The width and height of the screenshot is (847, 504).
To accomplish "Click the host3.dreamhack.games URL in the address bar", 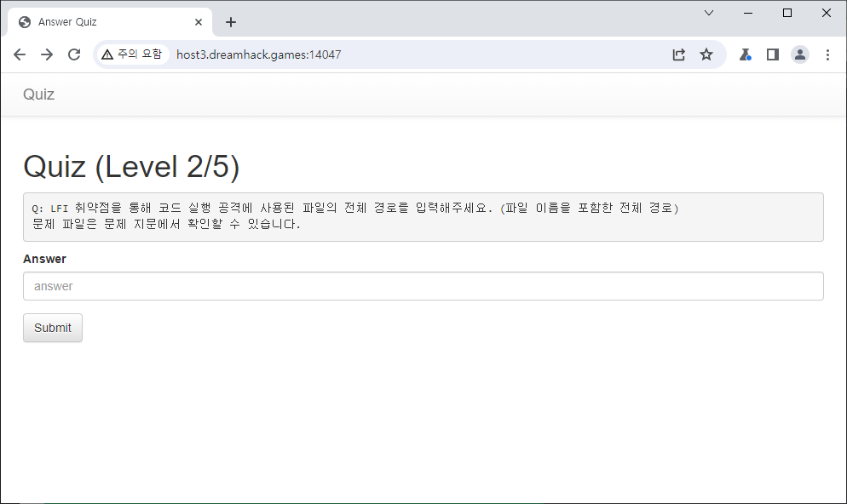I will 258,54.
